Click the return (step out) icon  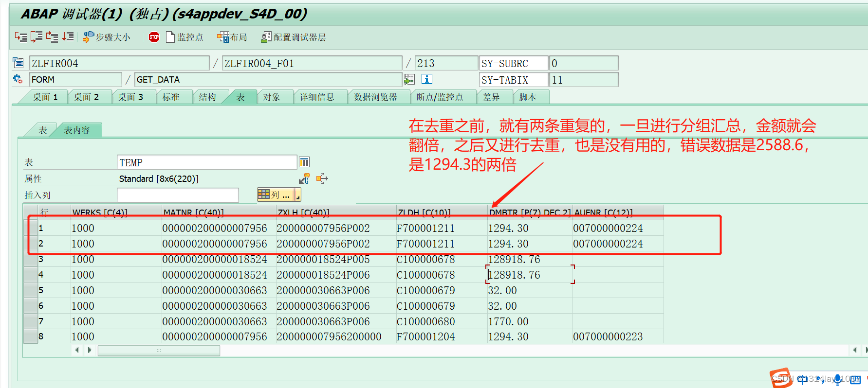52,37
